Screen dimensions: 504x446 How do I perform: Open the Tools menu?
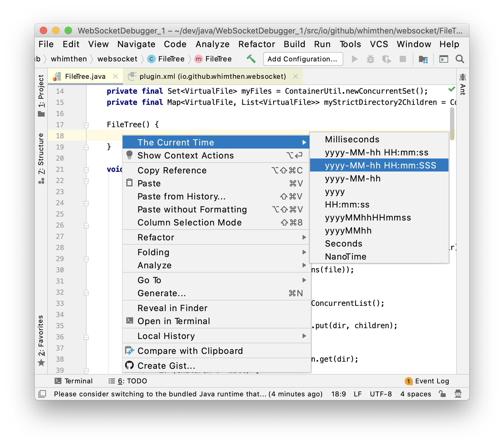click(x=350, y=44)
